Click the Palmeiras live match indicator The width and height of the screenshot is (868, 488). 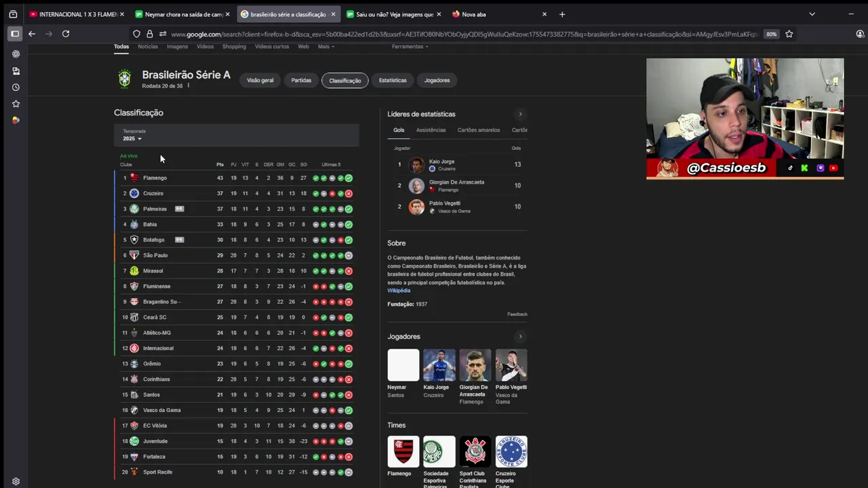179,209
